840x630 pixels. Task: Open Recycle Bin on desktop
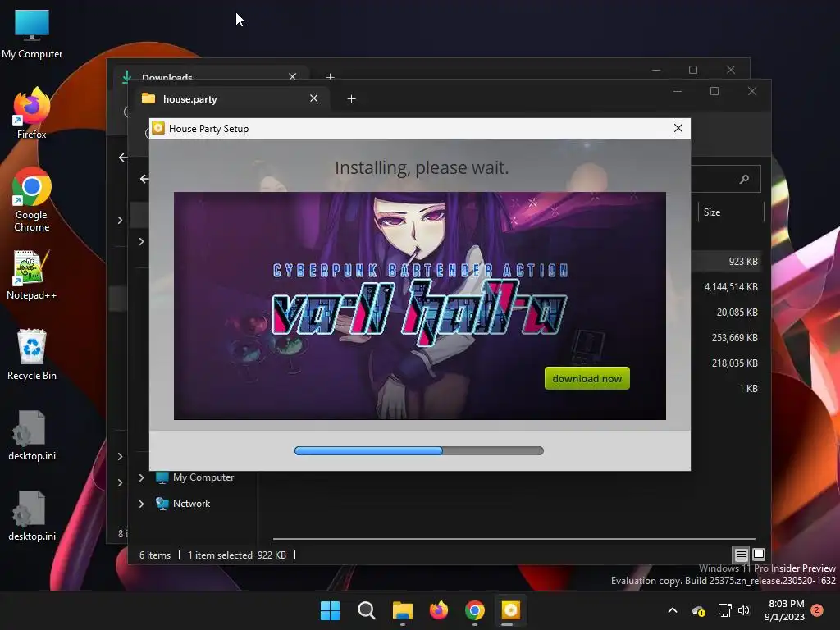tap(32, 354)
